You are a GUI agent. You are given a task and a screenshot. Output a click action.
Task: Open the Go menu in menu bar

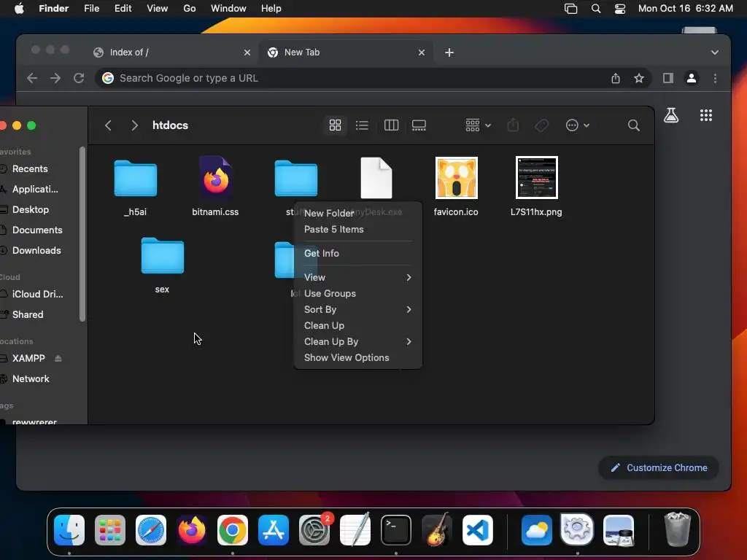point(189,9)
